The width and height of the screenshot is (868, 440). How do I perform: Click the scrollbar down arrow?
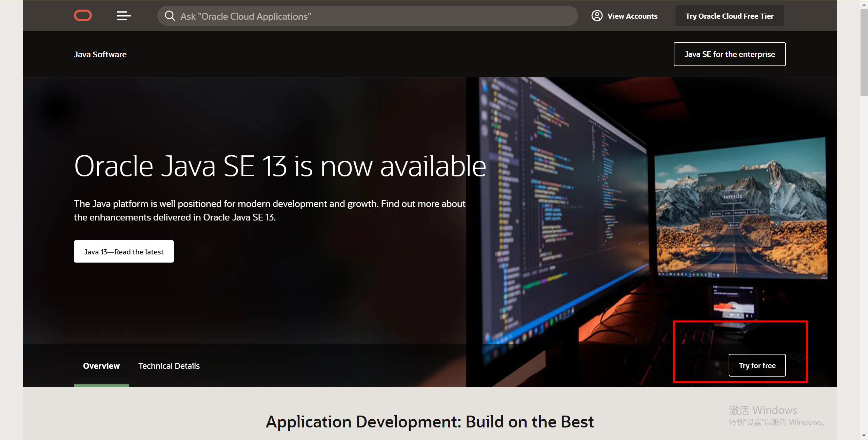pyautogui.click(x=864, y=436)
